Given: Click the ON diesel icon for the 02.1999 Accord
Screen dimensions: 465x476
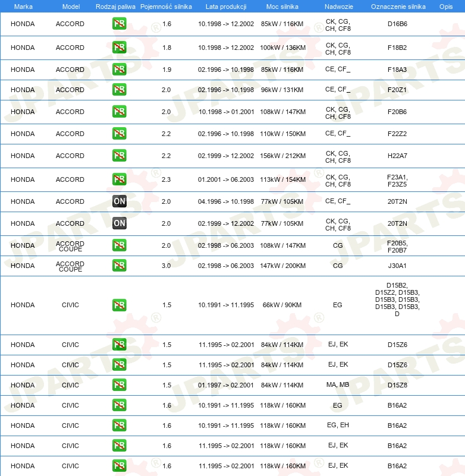Looking at the screenshot, I should tap(119, 223).
